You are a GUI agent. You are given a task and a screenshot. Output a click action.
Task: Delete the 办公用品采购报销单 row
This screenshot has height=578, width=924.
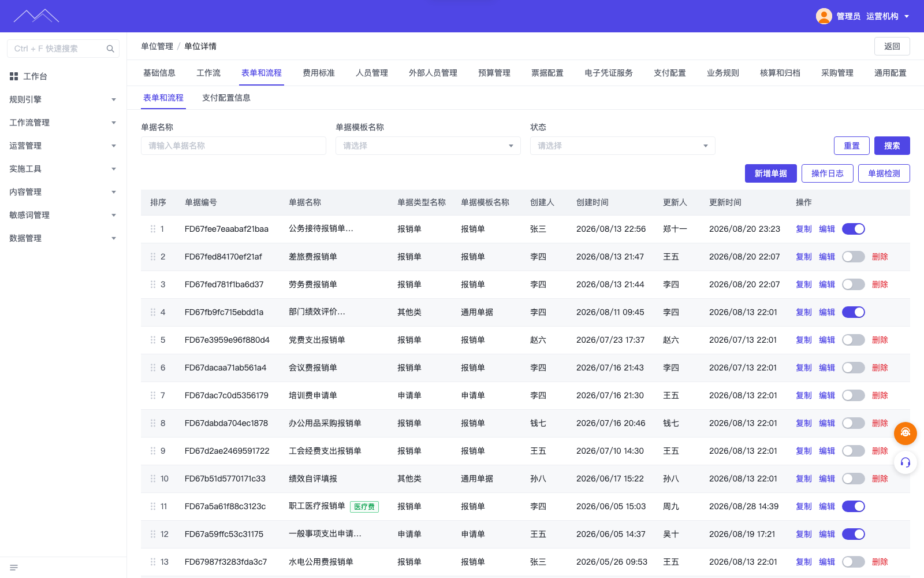[880, 423]
